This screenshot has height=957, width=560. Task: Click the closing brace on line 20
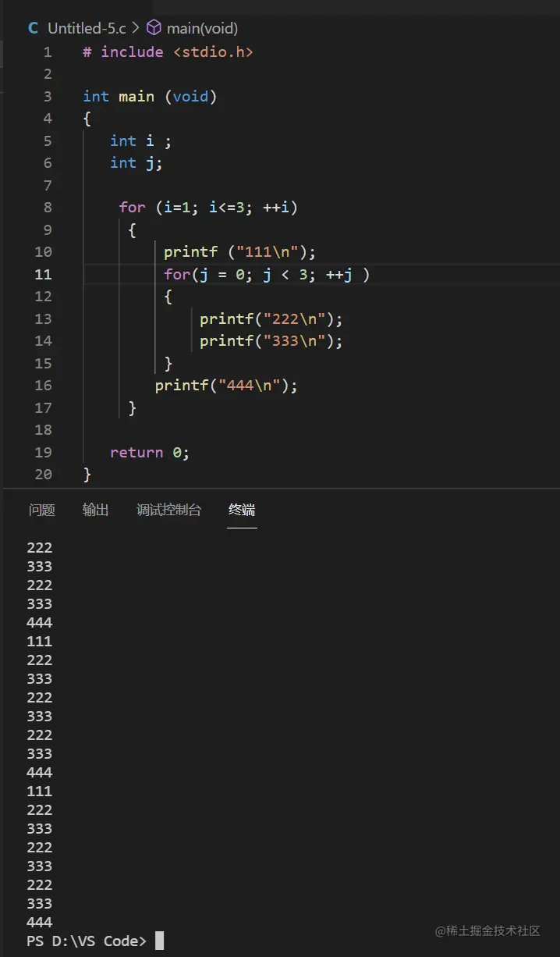87,475
